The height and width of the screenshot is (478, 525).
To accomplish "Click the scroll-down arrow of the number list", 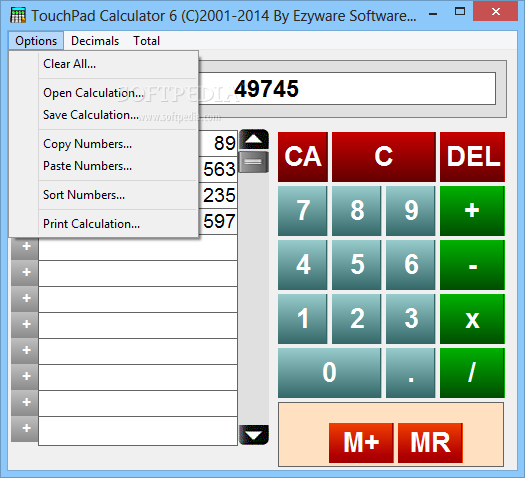I will (x=254, y=435).
